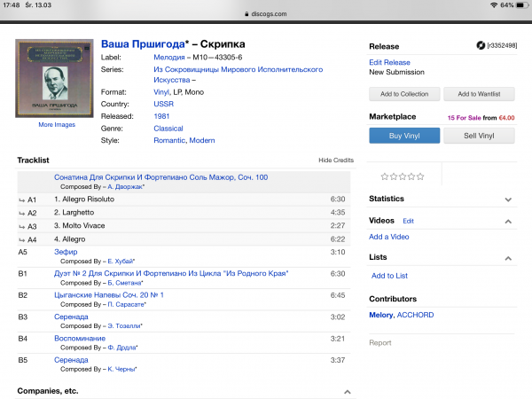Expand the Statistics section
532x399 pixels.
[508, 199]
